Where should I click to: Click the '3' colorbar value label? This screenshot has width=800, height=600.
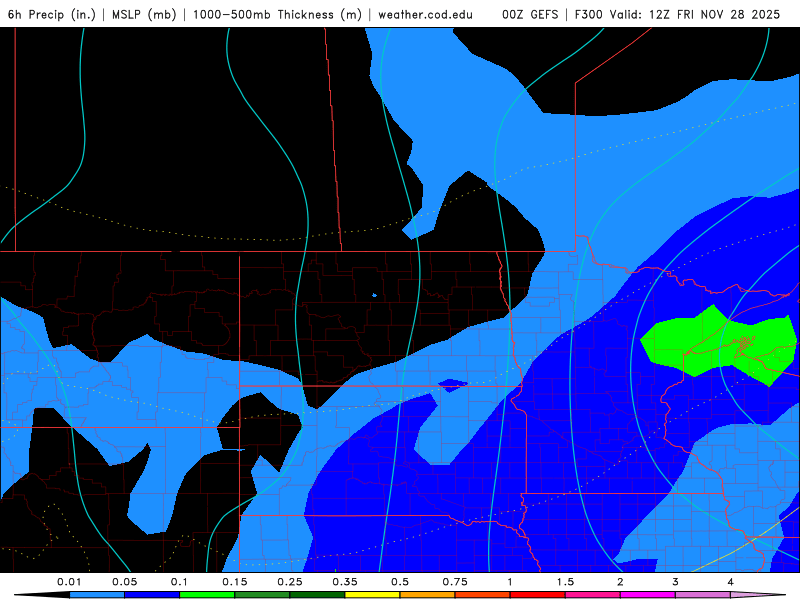coord(676,582)
